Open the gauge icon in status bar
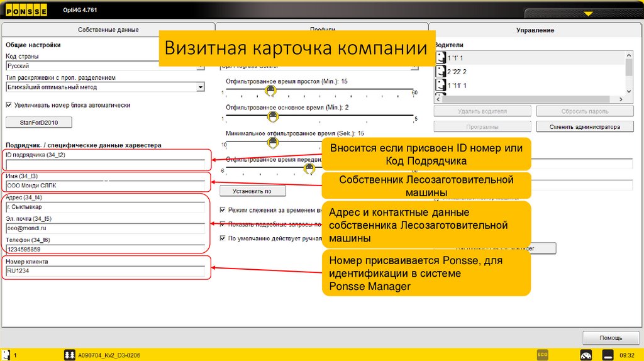Screen dimensions: 644x361 [x=586, y=355]
